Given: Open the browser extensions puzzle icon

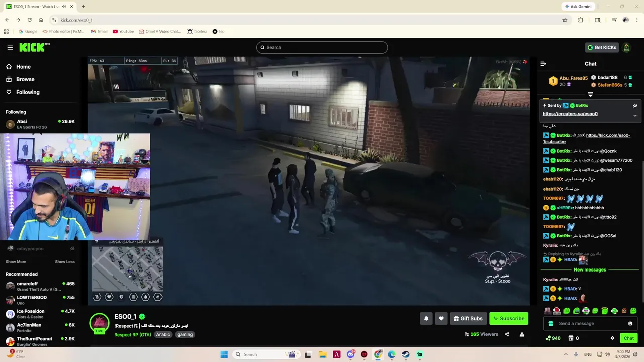Looking at the screenshot, I should tap(581, 20).
